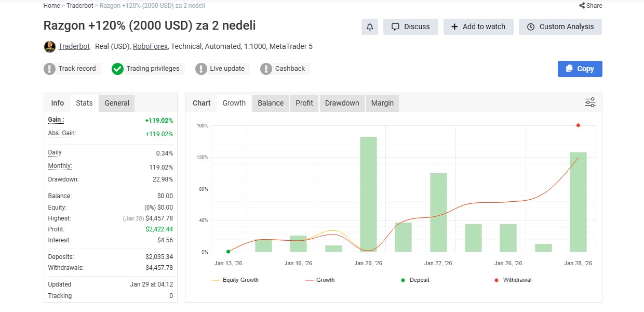Go to the Home breadcrumb link
The height and width of the screenshot is (312, 644).
(52, 6)
